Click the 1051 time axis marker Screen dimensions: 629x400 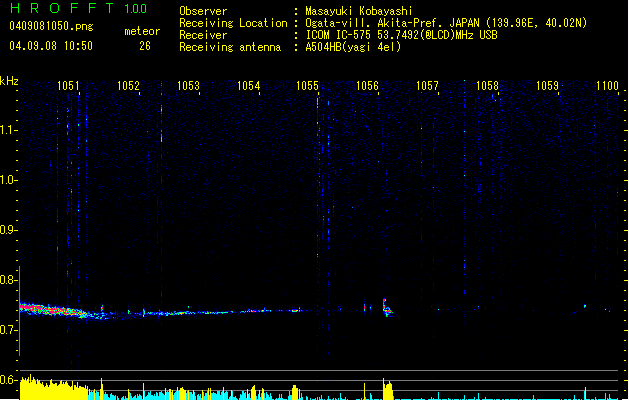point(68,85)
